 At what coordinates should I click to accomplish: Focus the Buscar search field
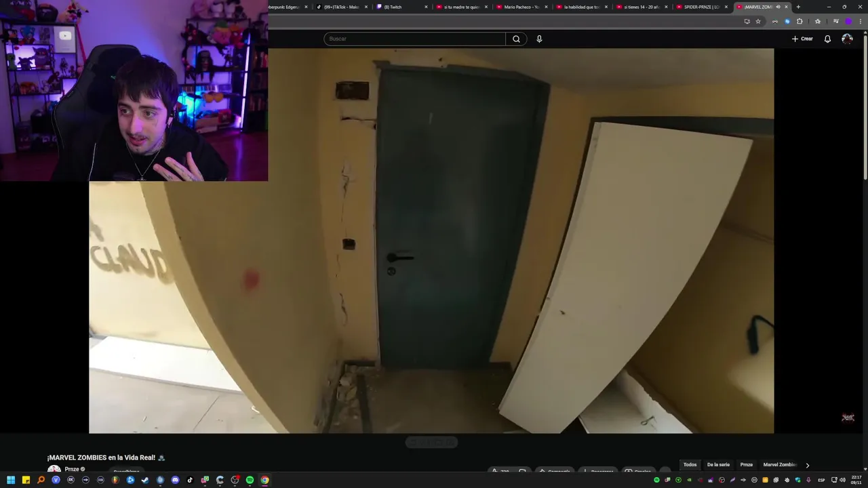point(414,39)
